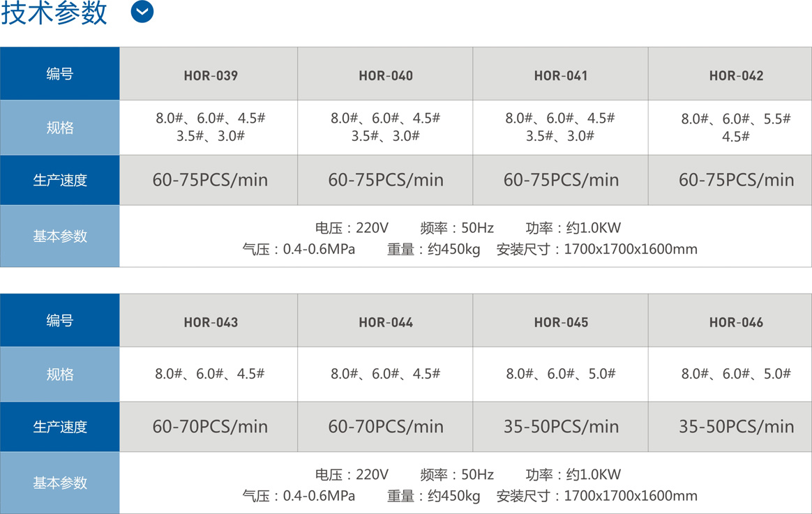Click the 60-70PCS/min speed under HOR-043

point(210,427)
